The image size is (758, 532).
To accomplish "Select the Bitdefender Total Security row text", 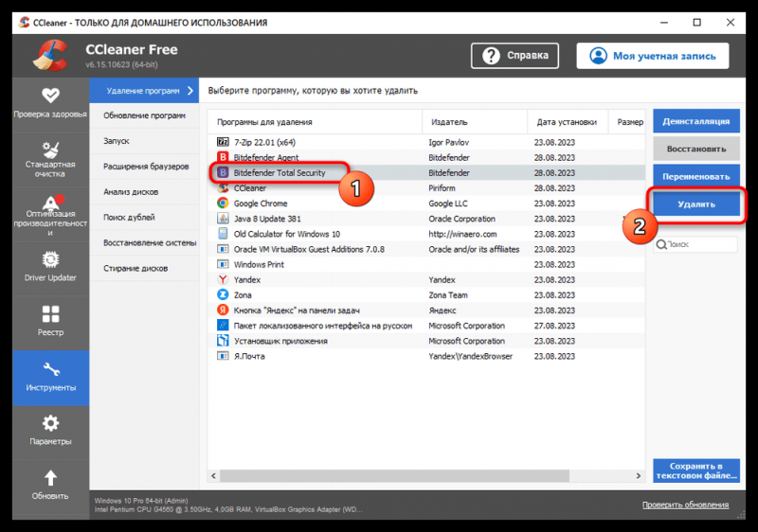I will tap(280, 173).
